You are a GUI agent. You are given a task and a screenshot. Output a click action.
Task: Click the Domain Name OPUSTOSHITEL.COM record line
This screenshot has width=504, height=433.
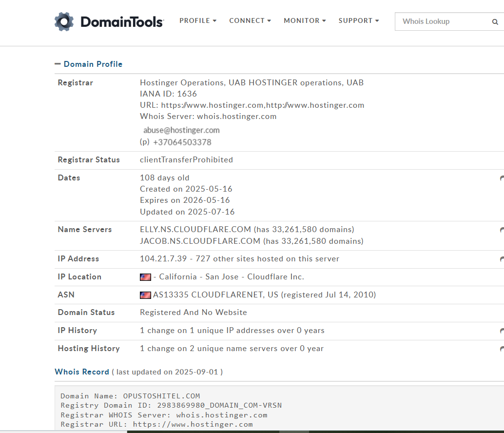(130, 396)
